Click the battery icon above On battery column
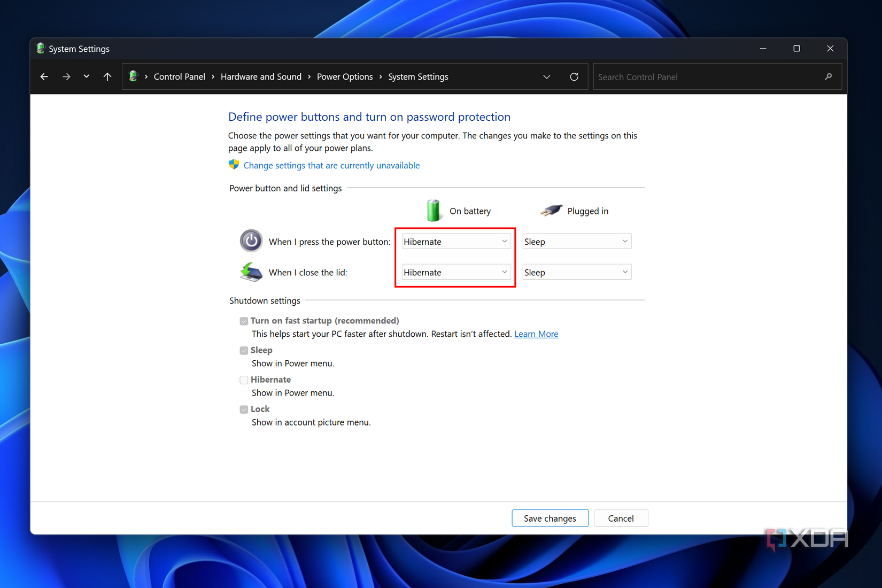 [434, 210]
